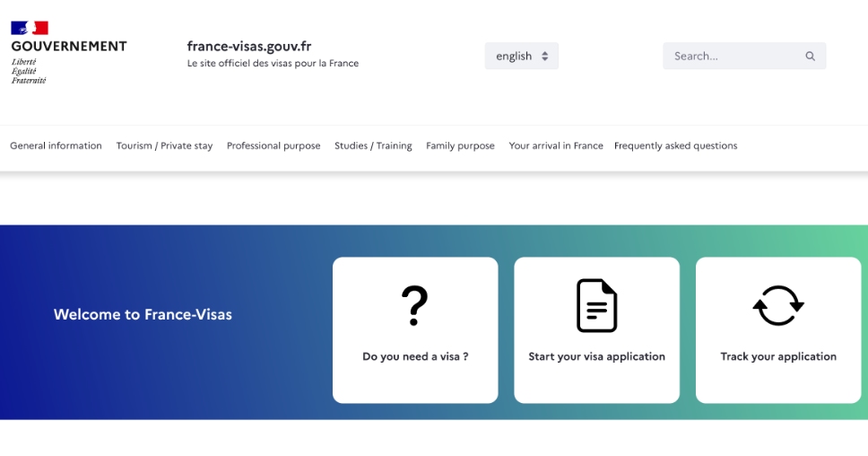Open the Professional purpose menu

click(273, 145)
